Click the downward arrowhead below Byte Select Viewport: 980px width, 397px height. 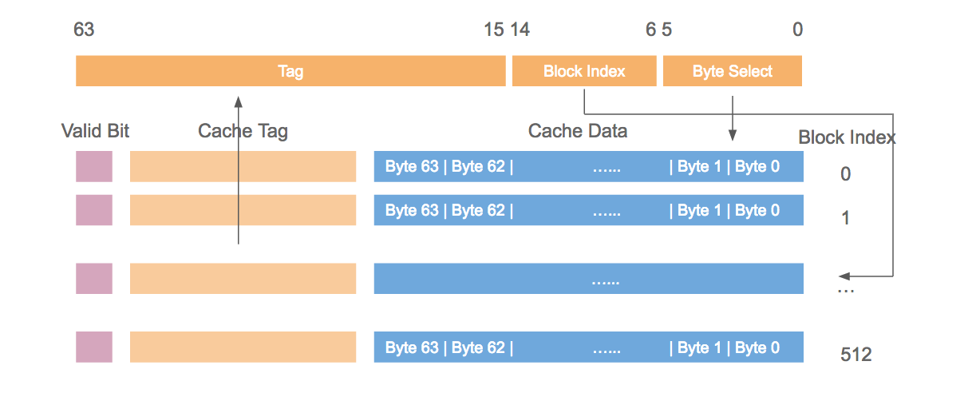733,137
